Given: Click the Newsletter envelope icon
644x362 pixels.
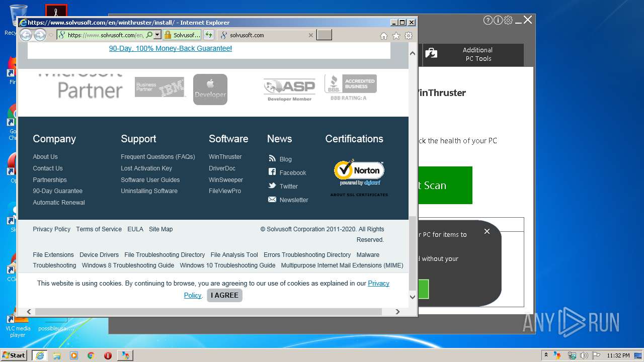Looking at the screenshot, I should point(272,200).
